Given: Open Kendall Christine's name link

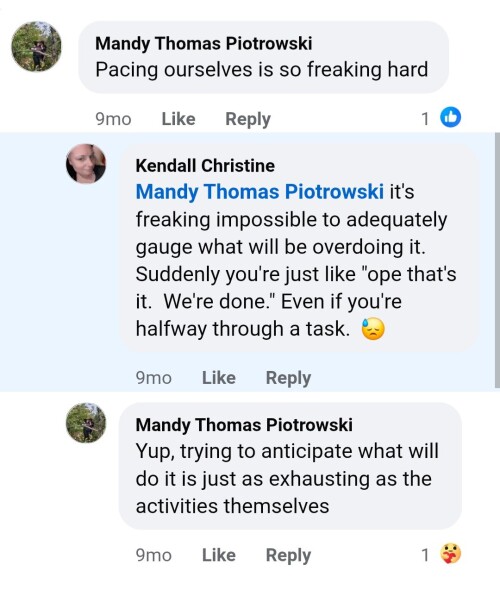Looking at the screenshot, I should (x=205, y=166).
